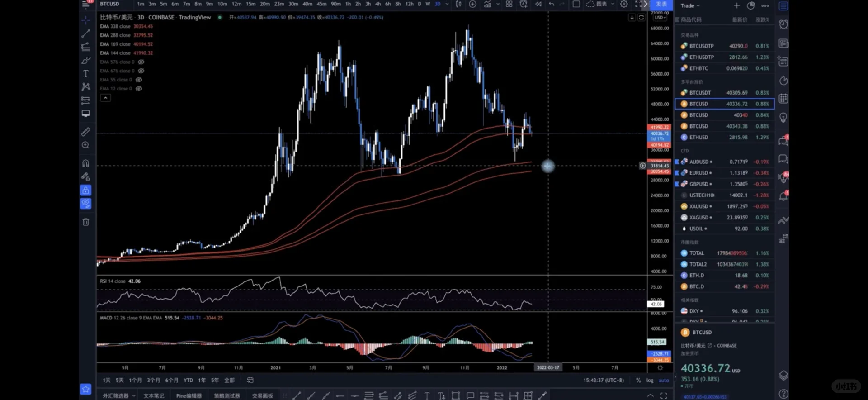Click the blue favorites star button

(x=85, y=389)
